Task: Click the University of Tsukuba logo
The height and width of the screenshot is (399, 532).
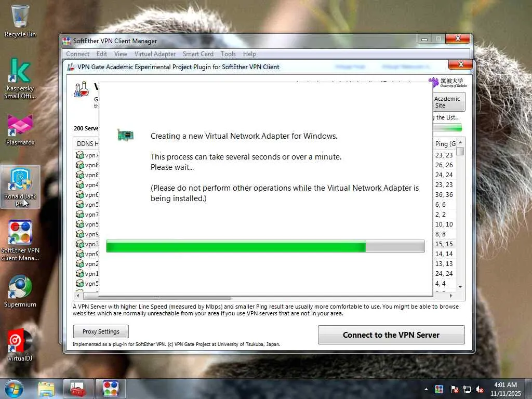Action: coord(447,83)
